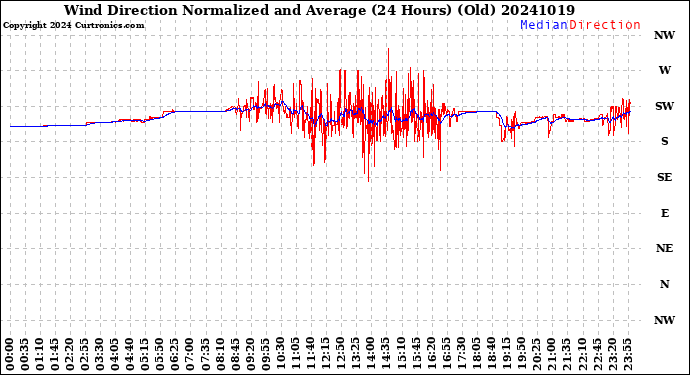The width and height of the screenshot is (690, 375).
Task: Click the 07:00 time axis label
Action: (190, 355)
